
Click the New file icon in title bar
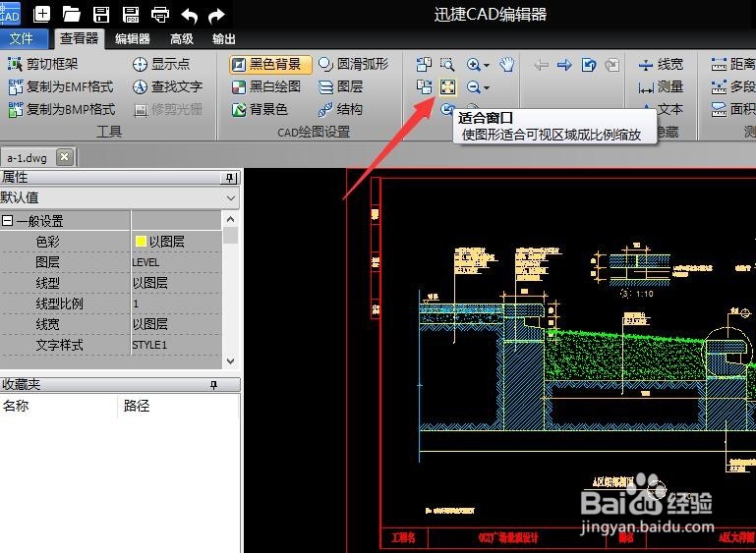42,14
